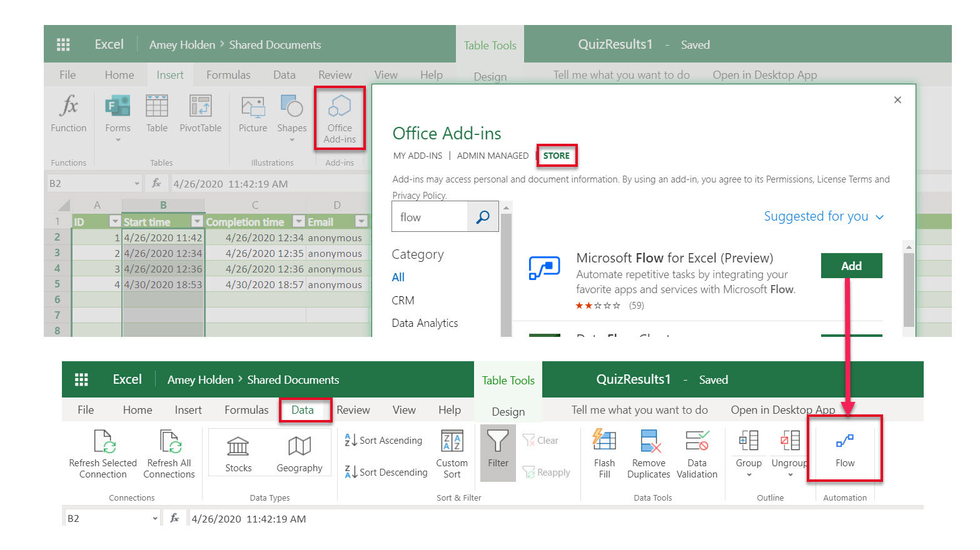The image size is (980, 550).
Task: Switch to Data tab in lower window
Action: click(303, 410)
